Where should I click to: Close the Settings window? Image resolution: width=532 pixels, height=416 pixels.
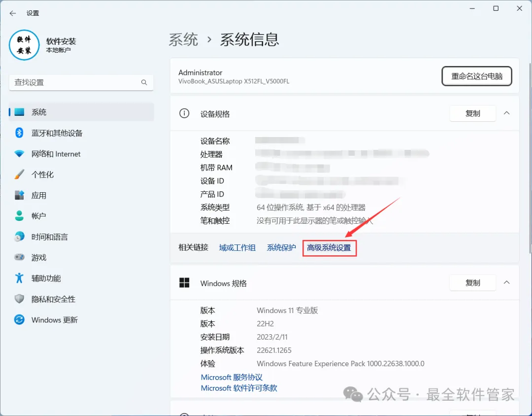520,8
